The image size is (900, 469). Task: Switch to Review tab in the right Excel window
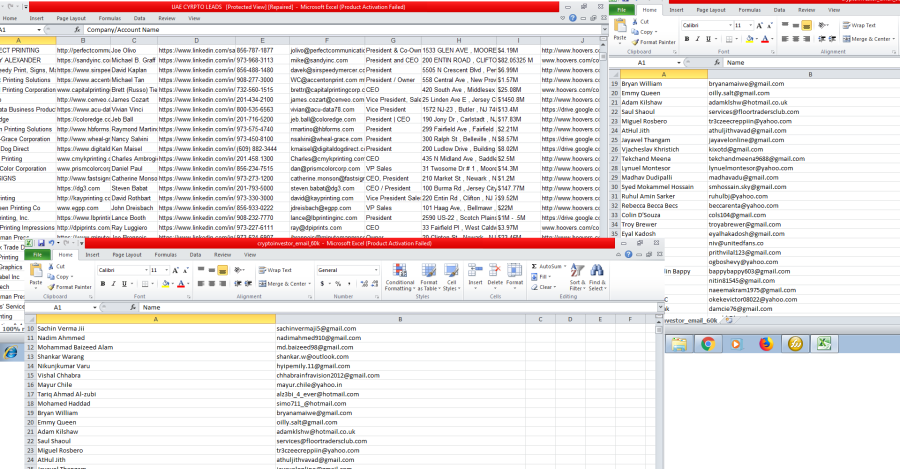806,10
